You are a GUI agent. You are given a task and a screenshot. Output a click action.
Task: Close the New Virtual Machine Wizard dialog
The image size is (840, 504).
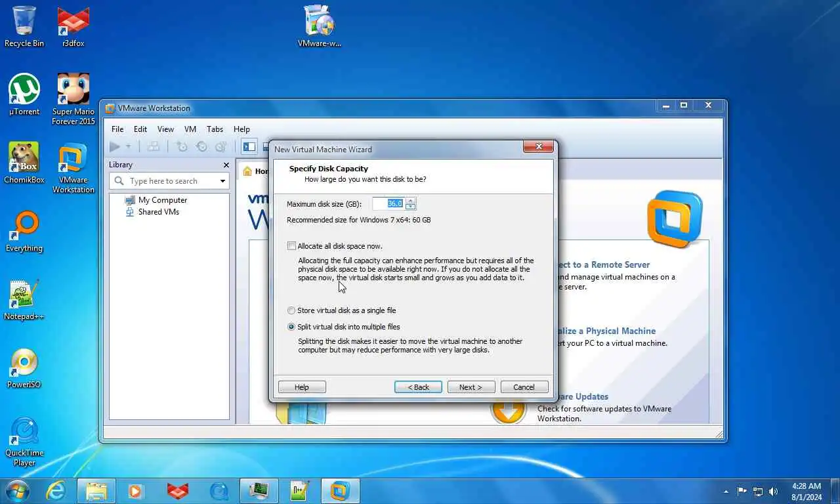[539, 147]
